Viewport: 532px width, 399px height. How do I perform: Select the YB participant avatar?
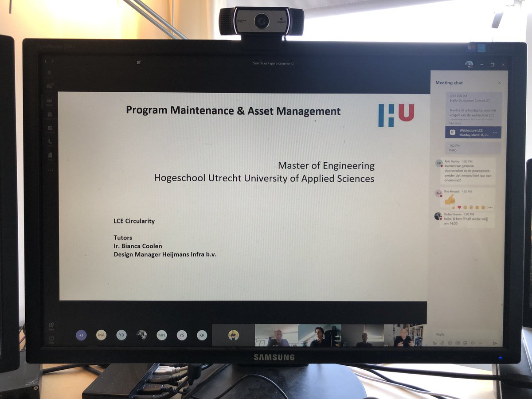tap(121, 335)
